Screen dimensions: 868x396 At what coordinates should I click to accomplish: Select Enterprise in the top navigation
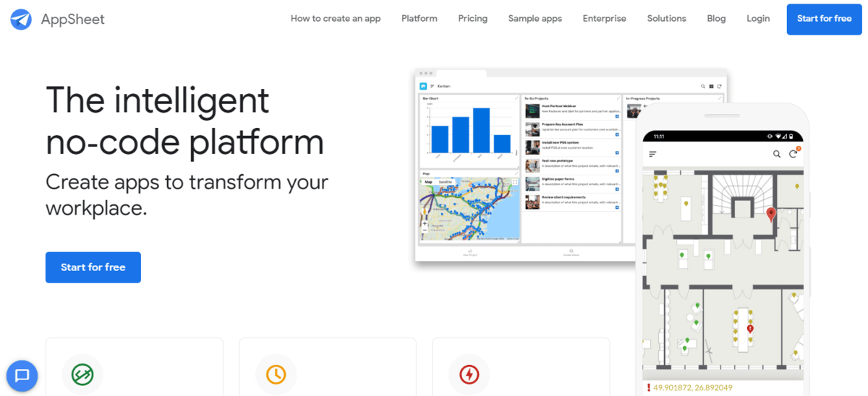coord(605,19)
